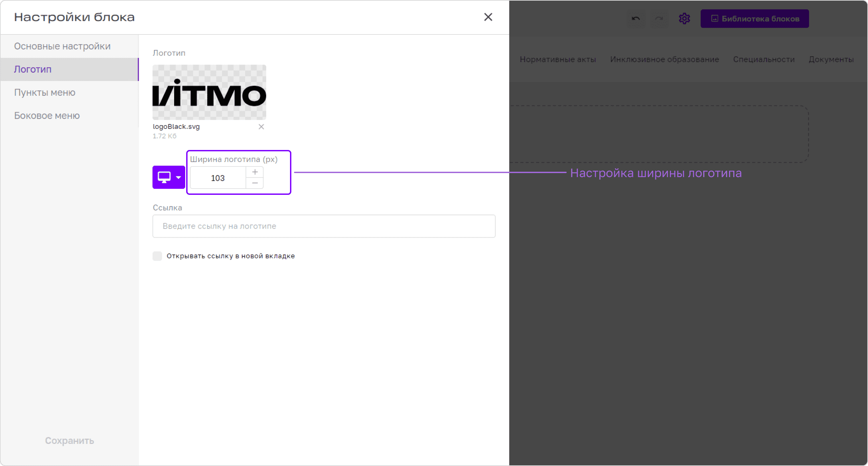
Task: Switch to Пункты меню section
Action: coord(69,92)
